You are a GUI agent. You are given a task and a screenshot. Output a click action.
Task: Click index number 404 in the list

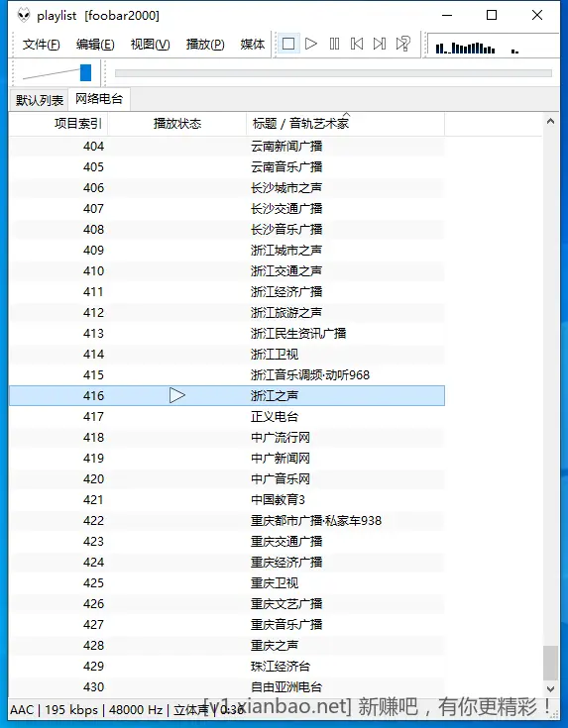(x=93, y=147)
